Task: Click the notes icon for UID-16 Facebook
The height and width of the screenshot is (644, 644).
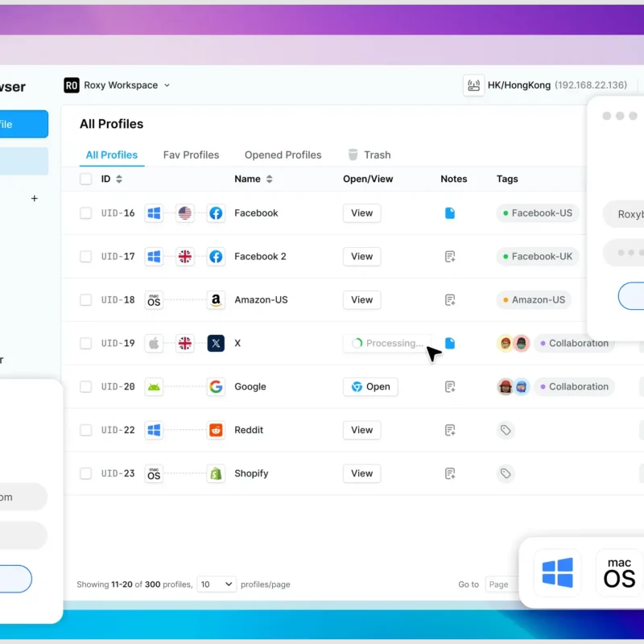Action: coord(450,213)
